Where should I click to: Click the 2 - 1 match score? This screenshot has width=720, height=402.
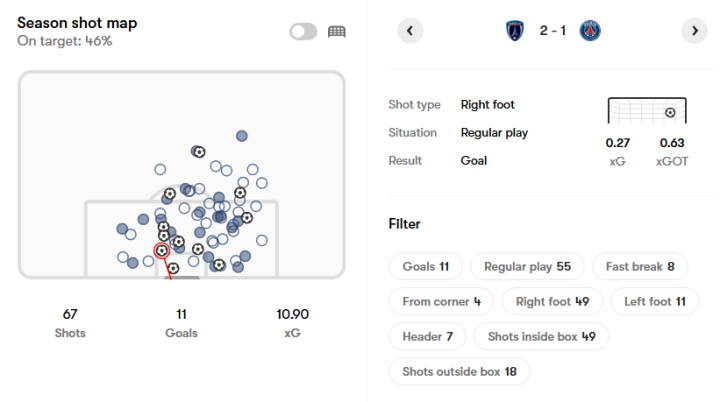pyautogui.click(x=552, y=31)
